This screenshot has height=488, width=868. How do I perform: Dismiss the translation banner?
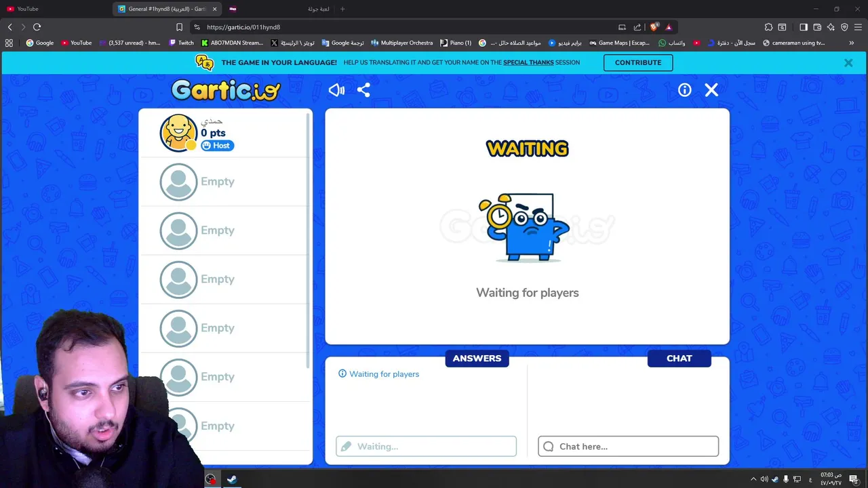click(x=848, y=62)
